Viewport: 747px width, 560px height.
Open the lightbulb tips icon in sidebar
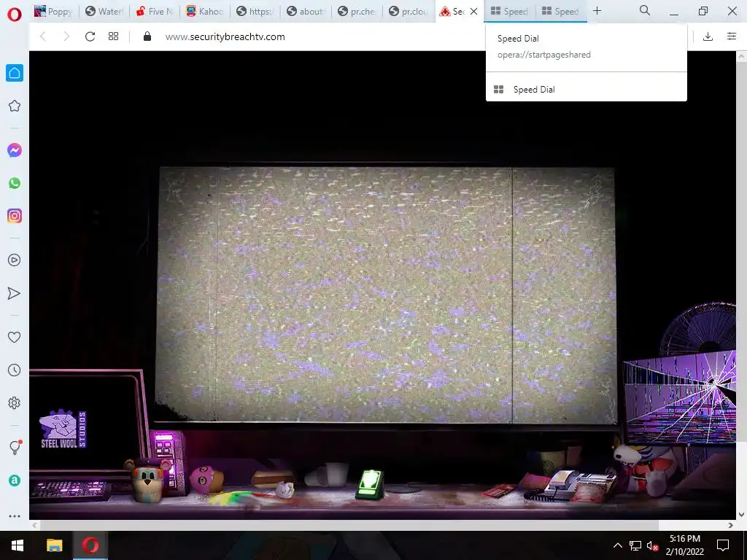pyautogui.click(x=15, y=447)
